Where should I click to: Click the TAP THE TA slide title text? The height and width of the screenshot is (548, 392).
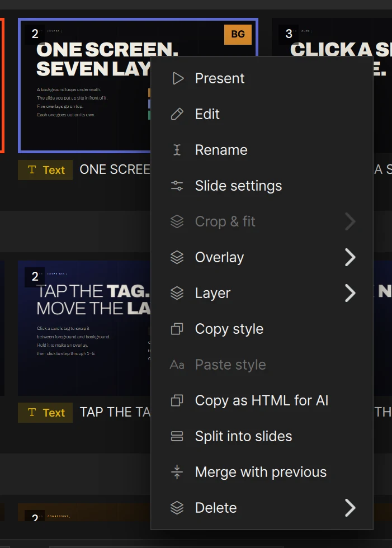(115, 412)
